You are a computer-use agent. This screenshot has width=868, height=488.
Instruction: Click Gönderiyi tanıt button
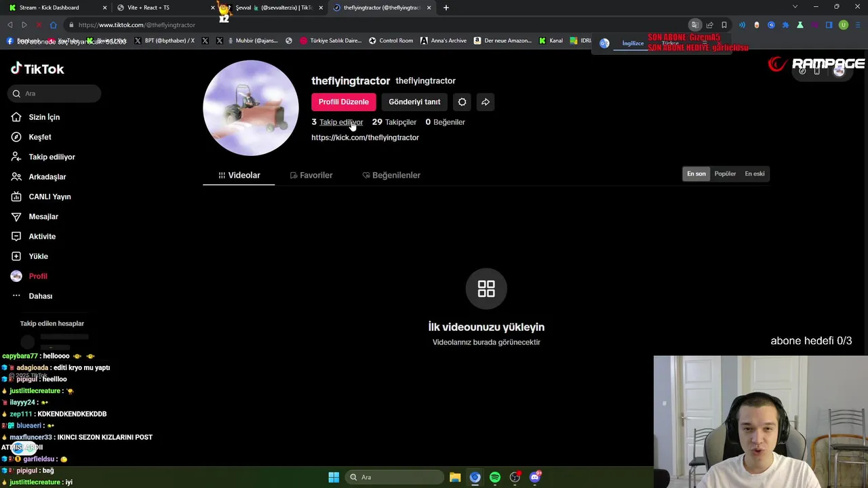pos(414,102)
